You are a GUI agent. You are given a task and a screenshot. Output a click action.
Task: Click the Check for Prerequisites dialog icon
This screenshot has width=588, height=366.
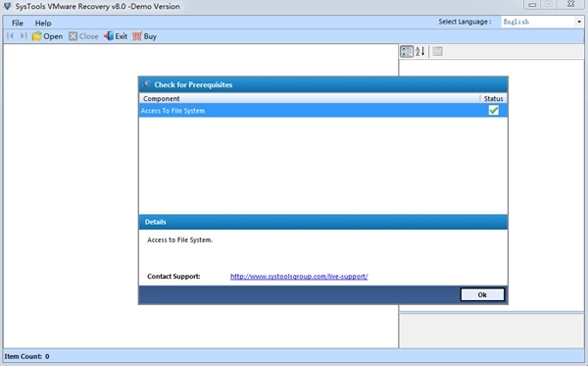click(147, 84)
